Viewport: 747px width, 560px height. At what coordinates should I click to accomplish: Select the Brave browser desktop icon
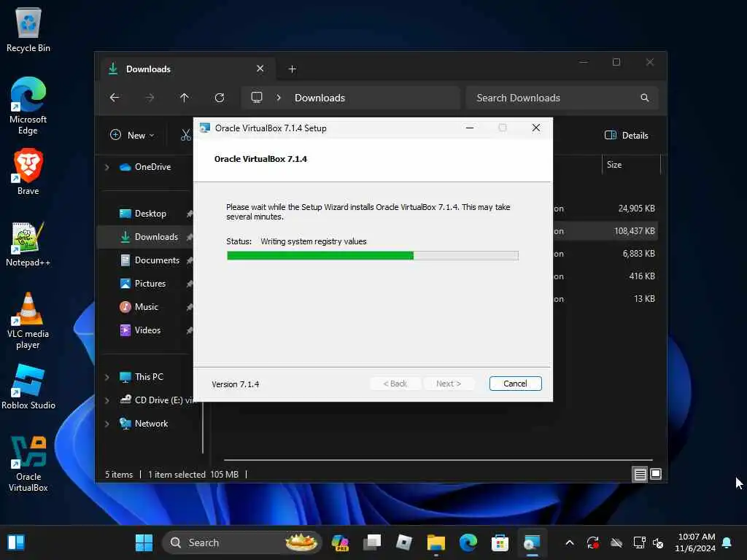[28, 172]
